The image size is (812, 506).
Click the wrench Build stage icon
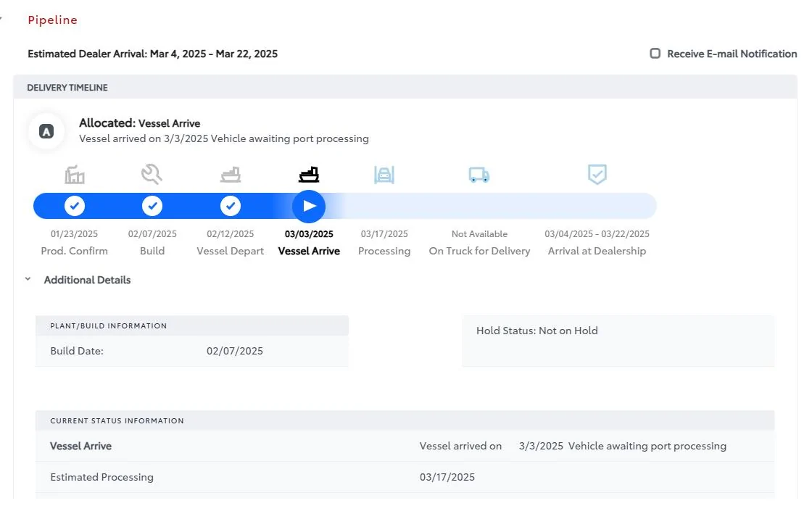152,174
